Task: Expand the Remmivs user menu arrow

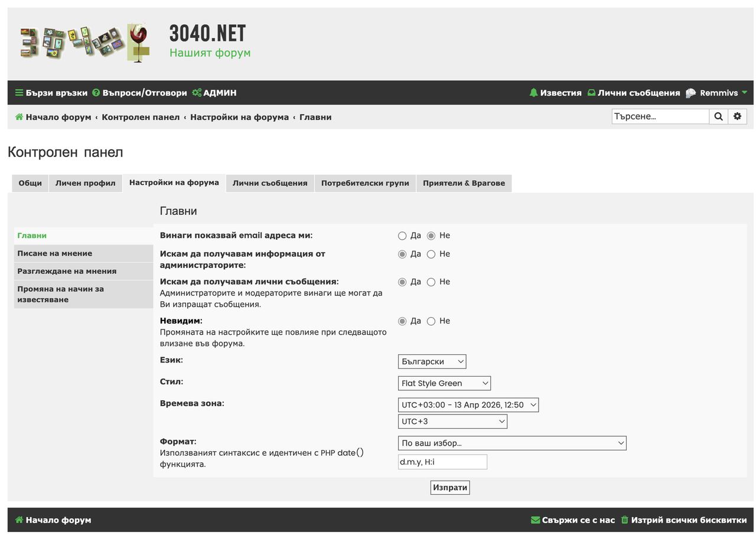Action: pos(744,93)
